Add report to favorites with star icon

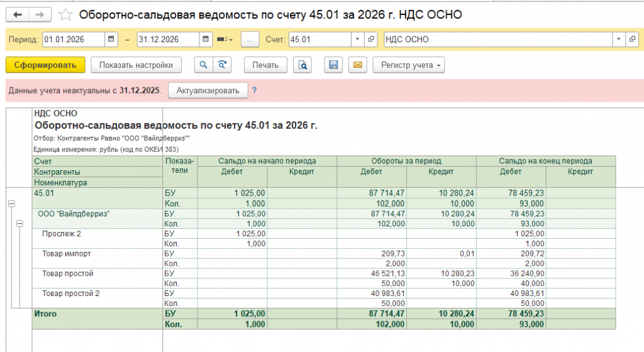[x=65, y=14]
